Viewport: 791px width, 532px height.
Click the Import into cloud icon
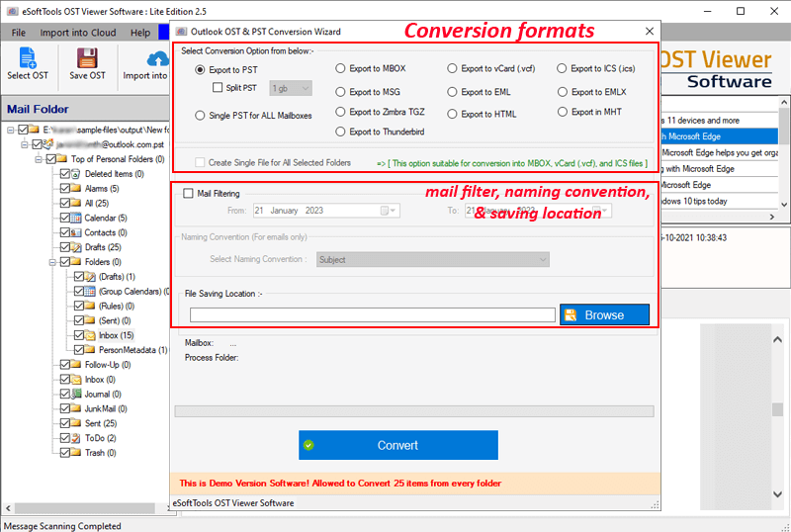(157, 58)
